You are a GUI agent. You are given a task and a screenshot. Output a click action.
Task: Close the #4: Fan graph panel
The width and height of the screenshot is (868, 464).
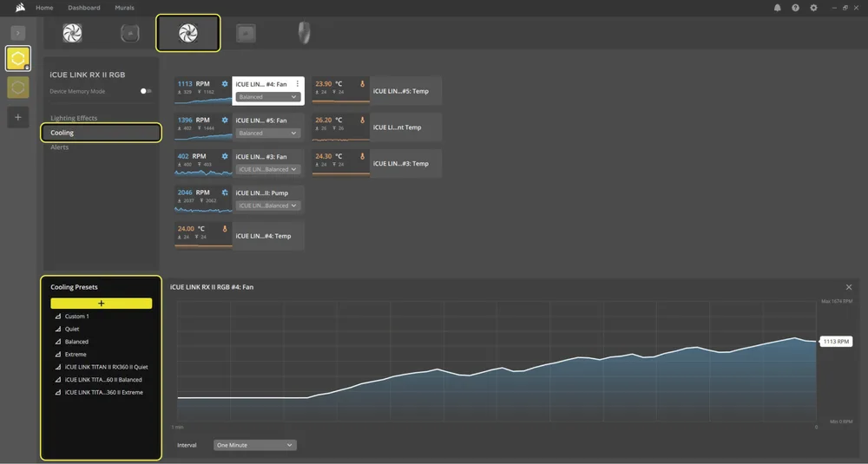click(849, 287)
